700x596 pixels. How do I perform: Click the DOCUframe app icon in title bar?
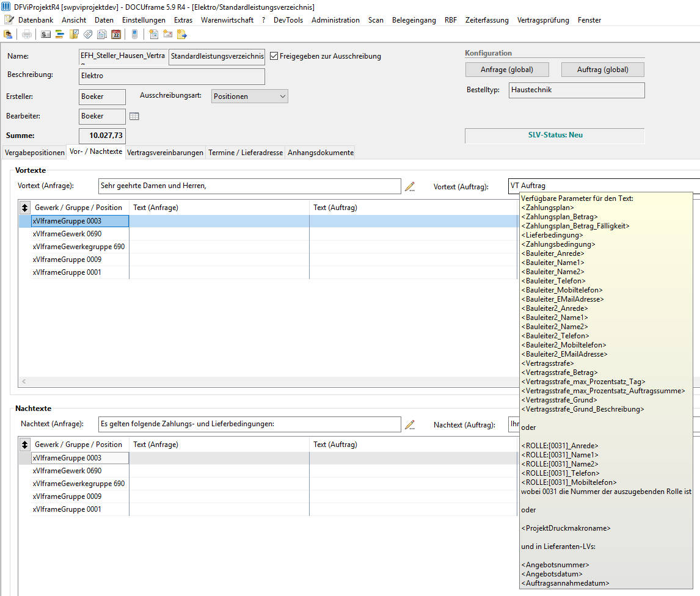[x=6, y=7]
